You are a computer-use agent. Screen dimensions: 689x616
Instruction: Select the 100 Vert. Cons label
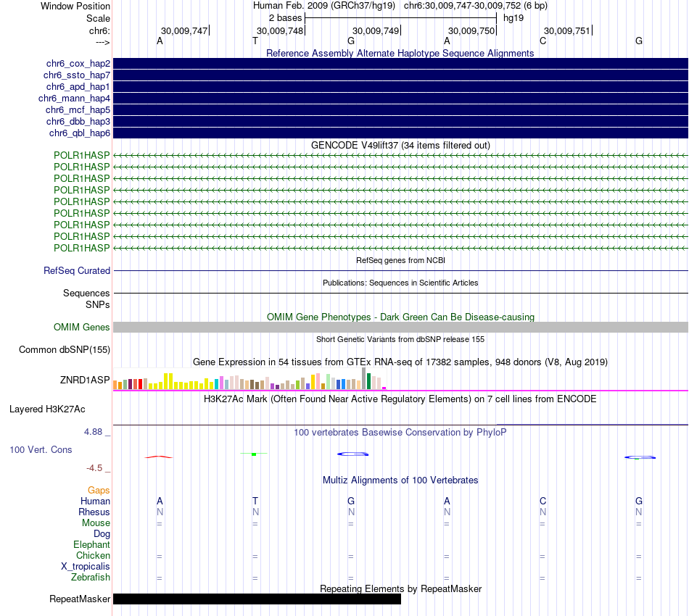[x=41, y=449]
